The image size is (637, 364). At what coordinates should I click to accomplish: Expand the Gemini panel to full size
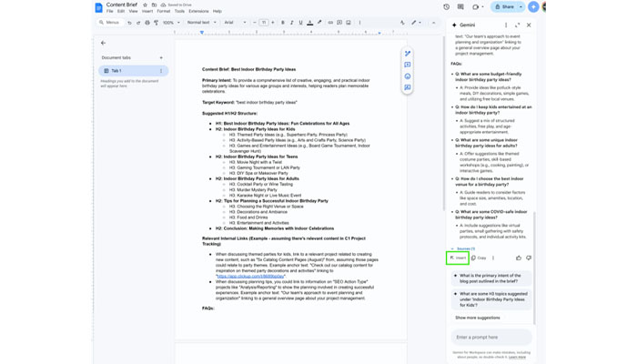point(517,25)
